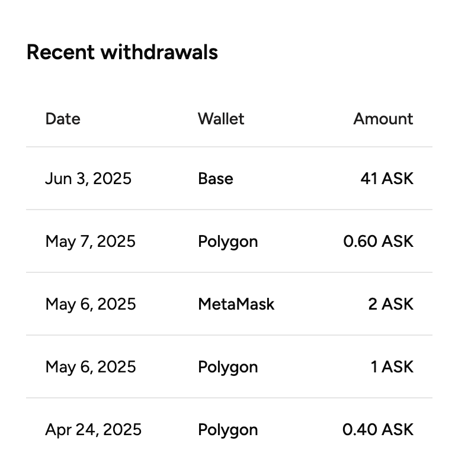This screenshot has height=476, width=455.
Task: Click the 0.60 ASK amount
Action: (x=378, y=242)
